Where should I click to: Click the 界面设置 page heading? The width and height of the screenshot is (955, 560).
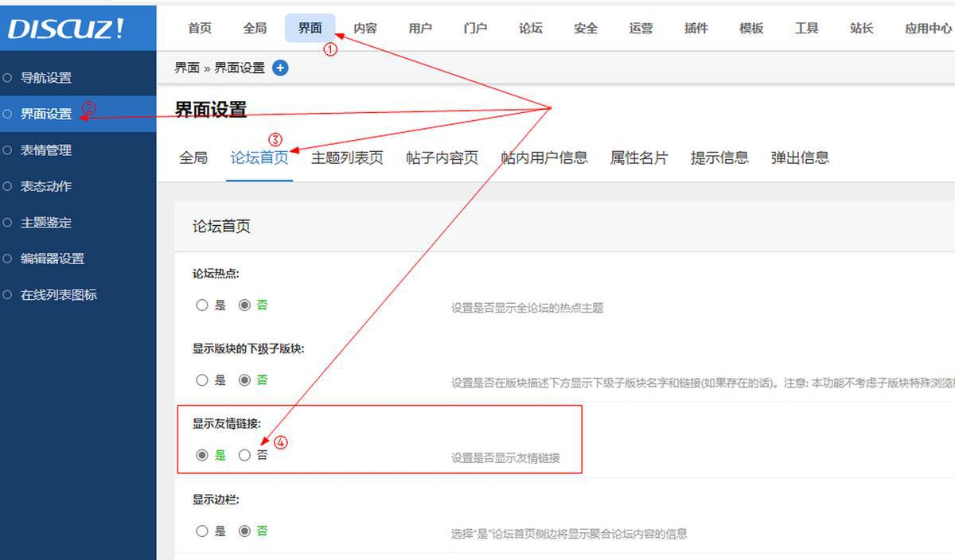coord(211,110)
